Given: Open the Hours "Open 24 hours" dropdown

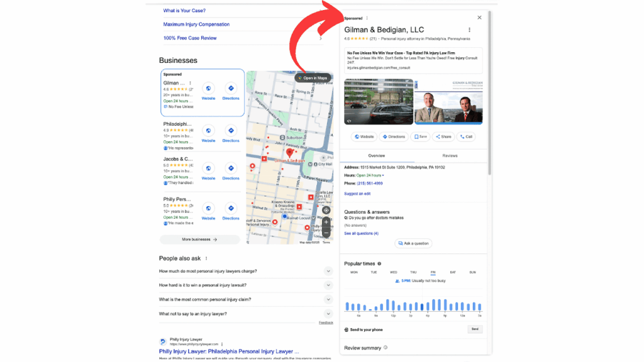Looking at the screenshot, I should click(370, 175).
